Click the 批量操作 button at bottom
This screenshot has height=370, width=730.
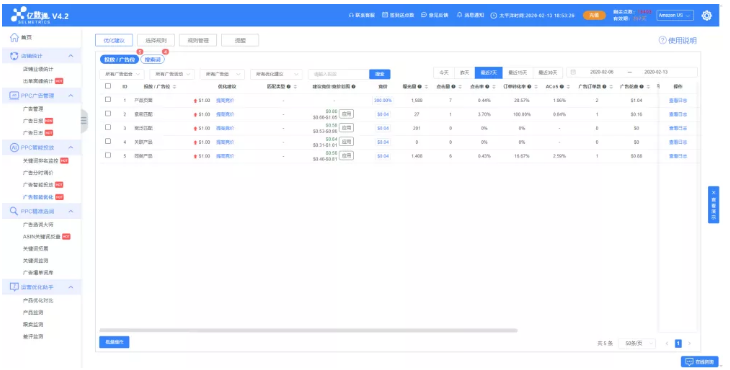coord(114,342)
